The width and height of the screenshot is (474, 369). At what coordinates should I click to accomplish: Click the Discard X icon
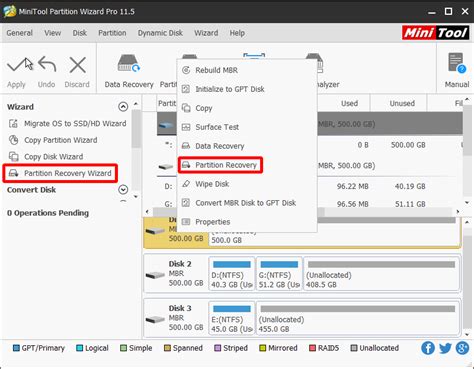77,64
